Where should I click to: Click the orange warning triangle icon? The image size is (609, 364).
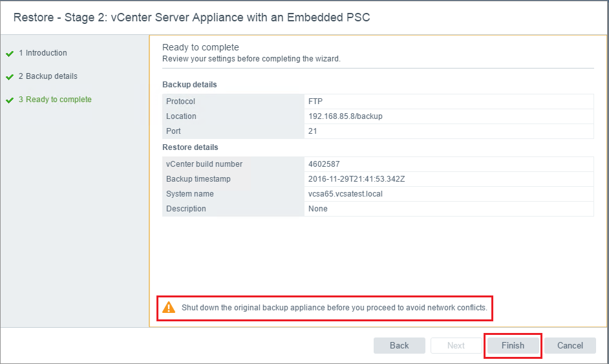click(169, 307)
